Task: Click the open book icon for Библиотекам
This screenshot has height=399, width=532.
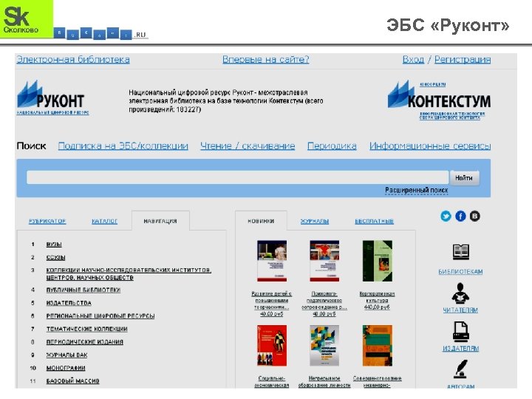Action: (461, 252)
